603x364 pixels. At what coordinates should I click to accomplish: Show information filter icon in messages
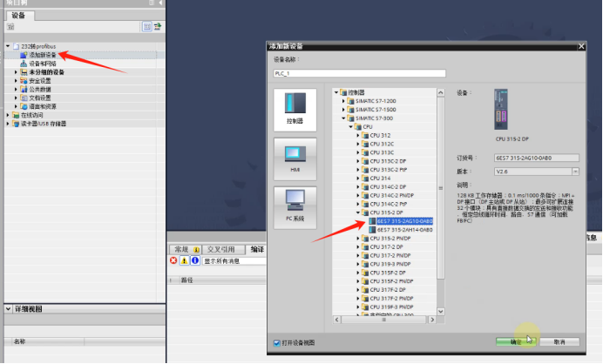(x=195, y=260)
